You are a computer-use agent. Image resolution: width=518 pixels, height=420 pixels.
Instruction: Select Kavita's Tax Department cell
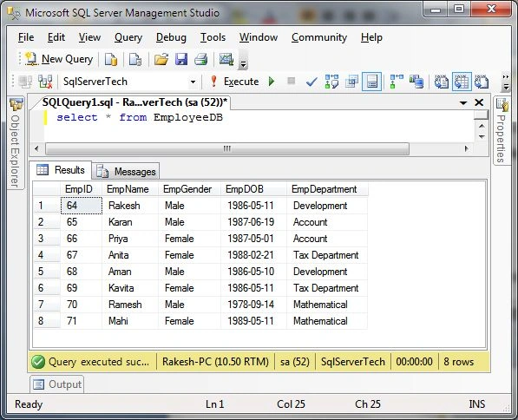coord(327,288)
